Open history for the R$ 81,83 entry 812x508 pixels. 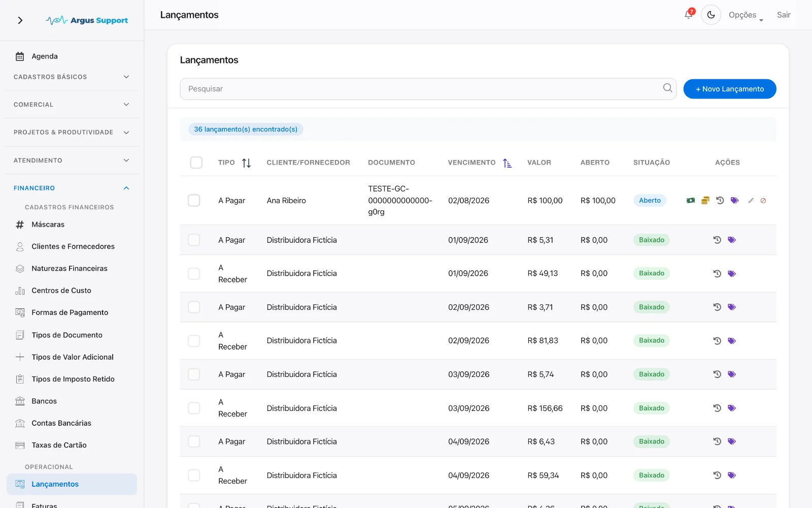coord(717,341)
